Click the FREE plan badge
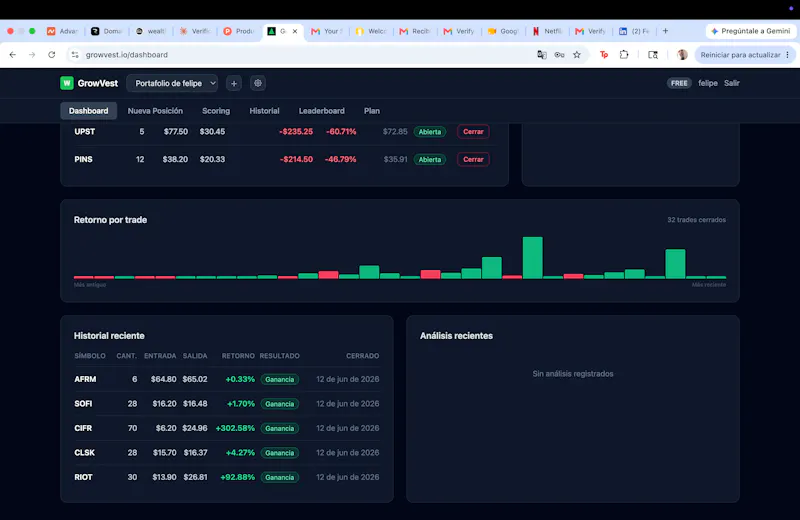Image resolution: width=800 pixels, height=520 pixels. [x=679, y=83]
